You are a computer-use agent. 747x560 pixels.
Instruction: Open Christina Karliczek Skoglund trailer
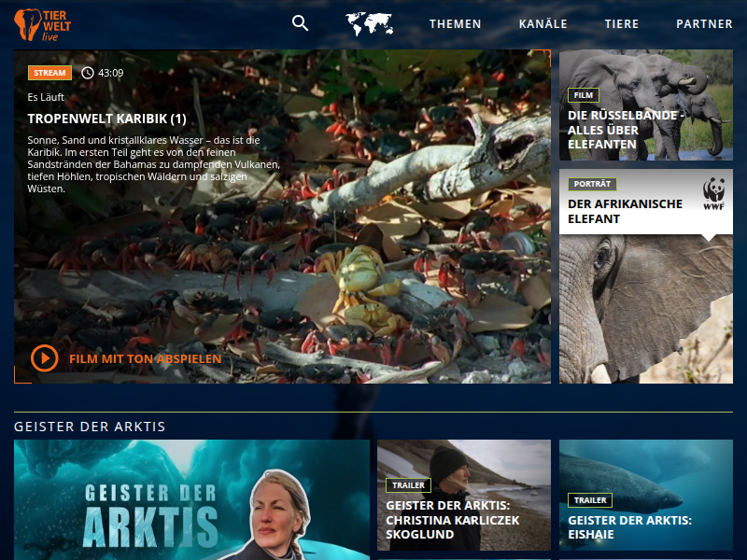[x=463, y=496]
